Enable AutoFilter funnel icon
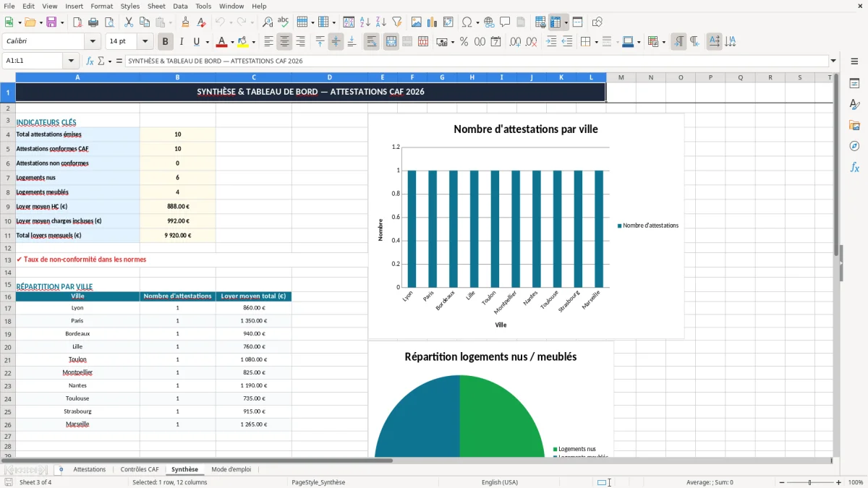Viewport: 868px width, 488px height. tap(397, 22)
